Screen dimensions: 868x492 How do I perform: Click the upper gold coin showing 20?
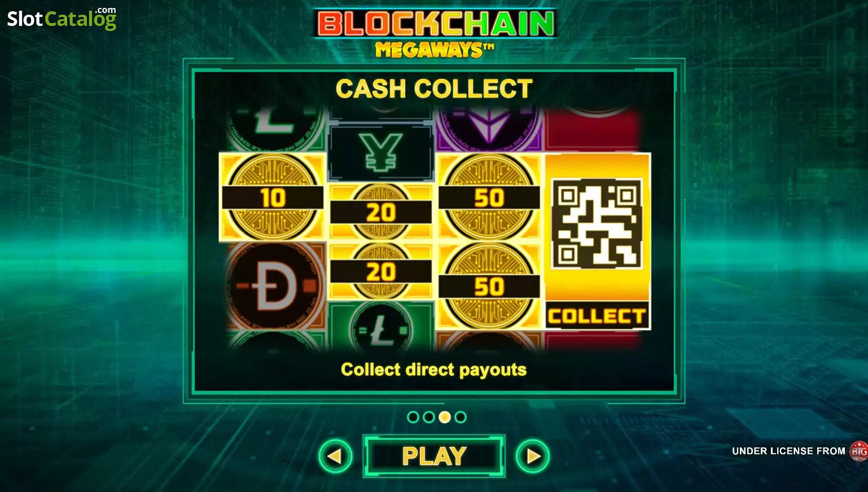coord(381,212)
